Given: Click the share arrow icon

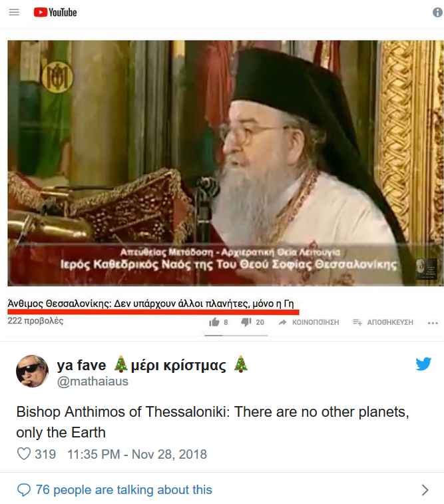Looking at the screenshot, I should tap(282, 322).
